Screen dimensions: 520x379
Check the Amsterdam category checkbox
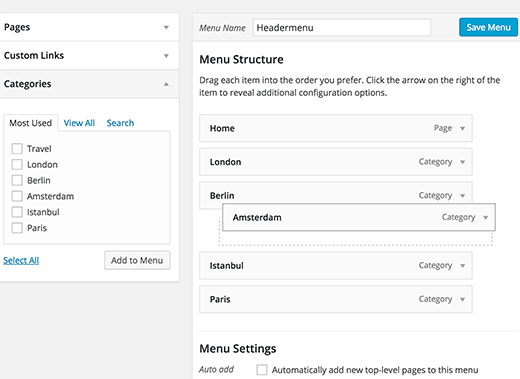[x=17, y=196]
